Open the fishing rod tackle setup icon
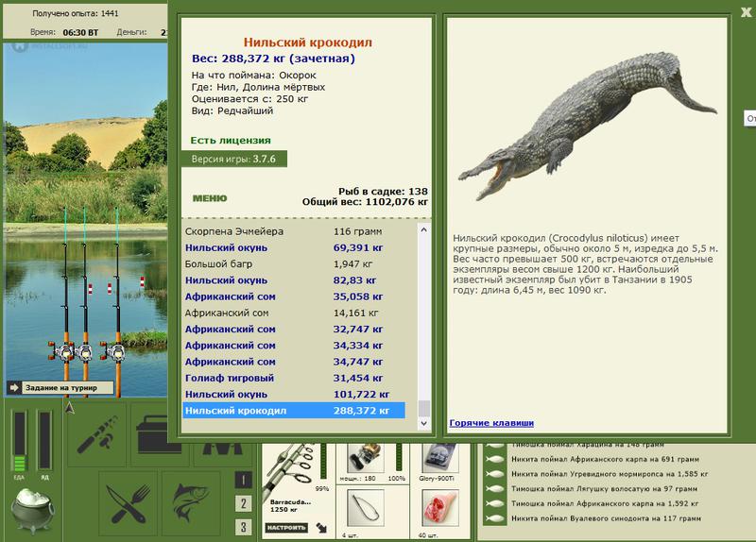The width and height of the screenshot is (756, 542). pyautogui.click(x=97, y=434)
